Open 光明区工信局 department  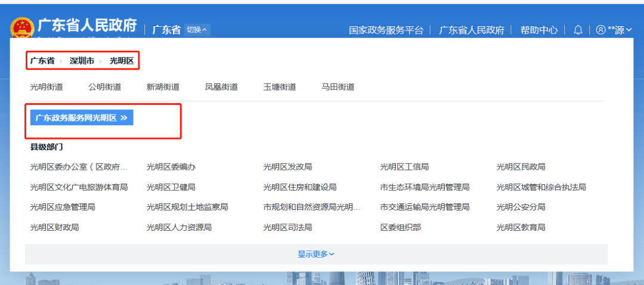(404, 167)
